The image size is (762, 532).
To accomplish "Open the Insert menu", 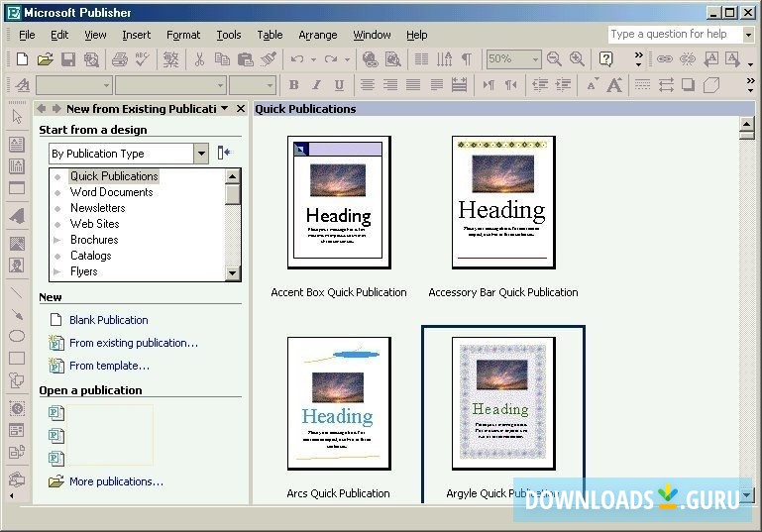I will point(136,35).
